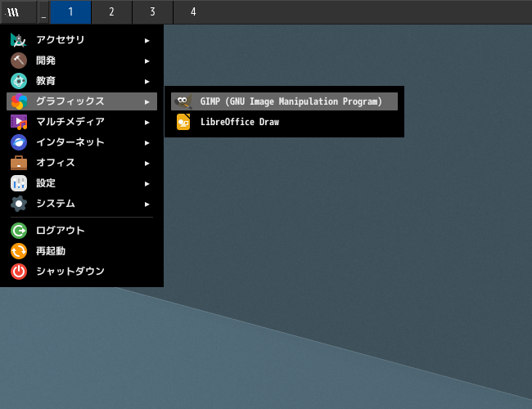This screenshot has width=532, height=409.
Task: Click the orange 再起動 restart icon
Action: coord(19,251)
